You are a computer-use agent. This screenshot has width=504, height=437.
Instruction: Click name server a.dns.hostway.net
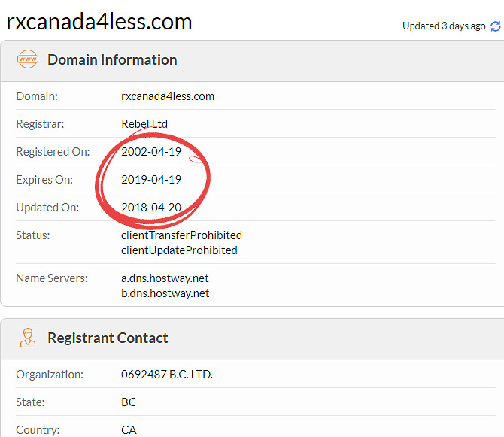click(x=165, y=278)
